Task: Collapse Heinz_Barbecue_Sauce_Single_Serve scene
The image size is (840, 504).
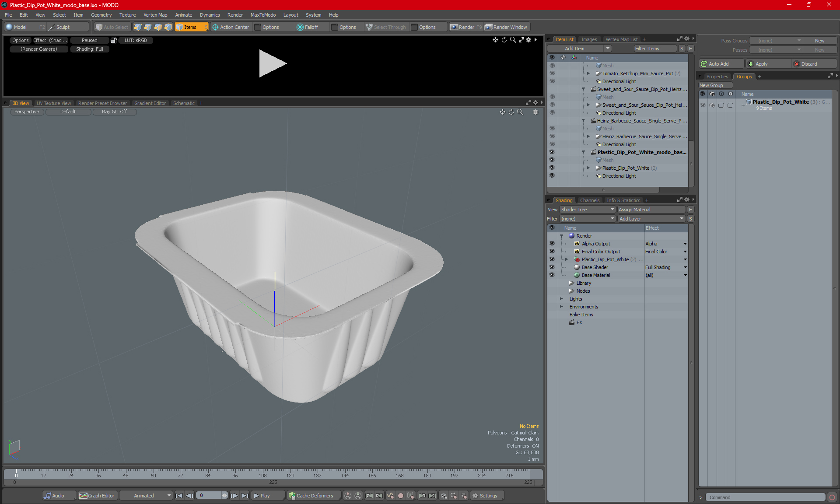Action: 583,121
